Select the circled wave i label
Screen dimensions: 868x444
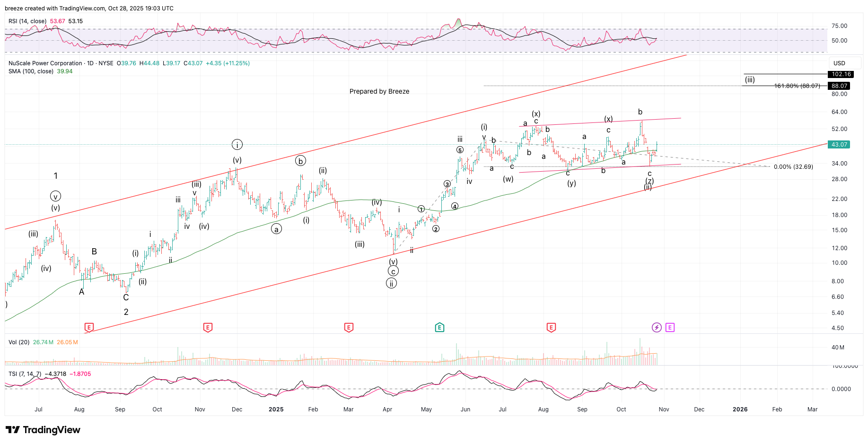coord(237,145)
